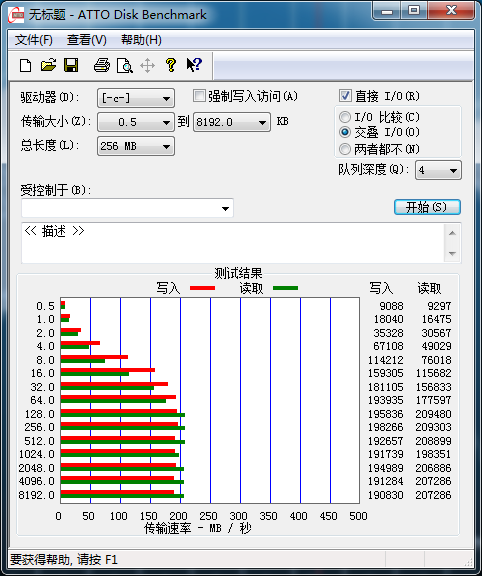Click the write value 198266
Image resolution: width=482 pixels, height=576 pixels.
[x=385, y=427]
